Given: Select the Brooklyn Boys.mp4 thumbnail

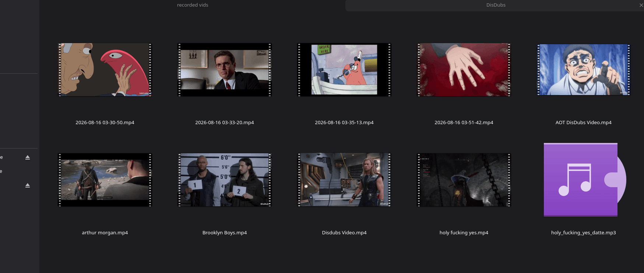Looking at the screenshot, I should [x=225, y=180].
